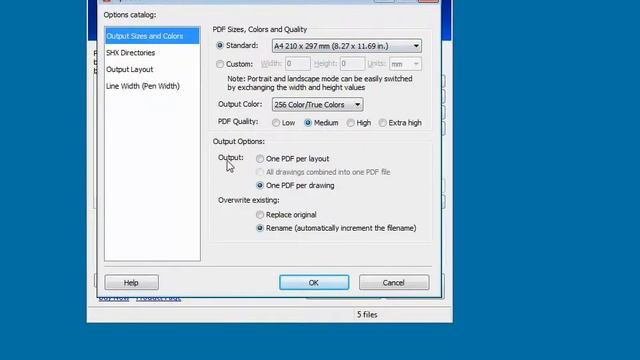The width and height of the screenshot is (640, 360).
Task: Select the Standard page size radio button
Action: point(220,45)
